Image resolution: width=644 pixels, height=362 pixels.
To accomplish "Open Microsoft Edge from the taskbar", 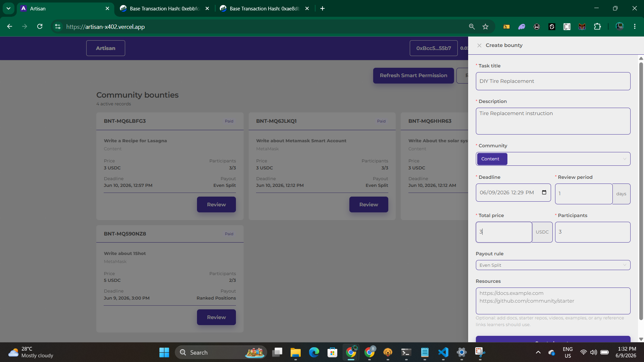I will 314,352.
